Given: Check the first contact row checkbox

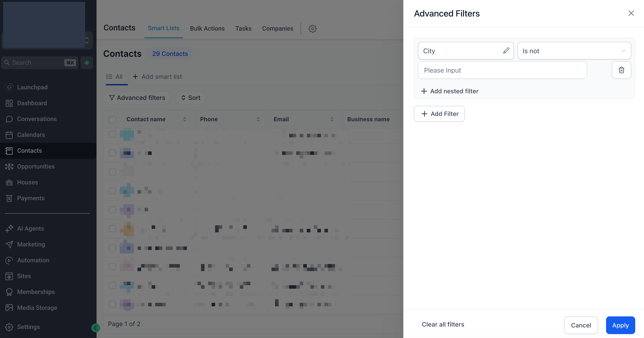Looking at the screenshot, I should (112, 134).
